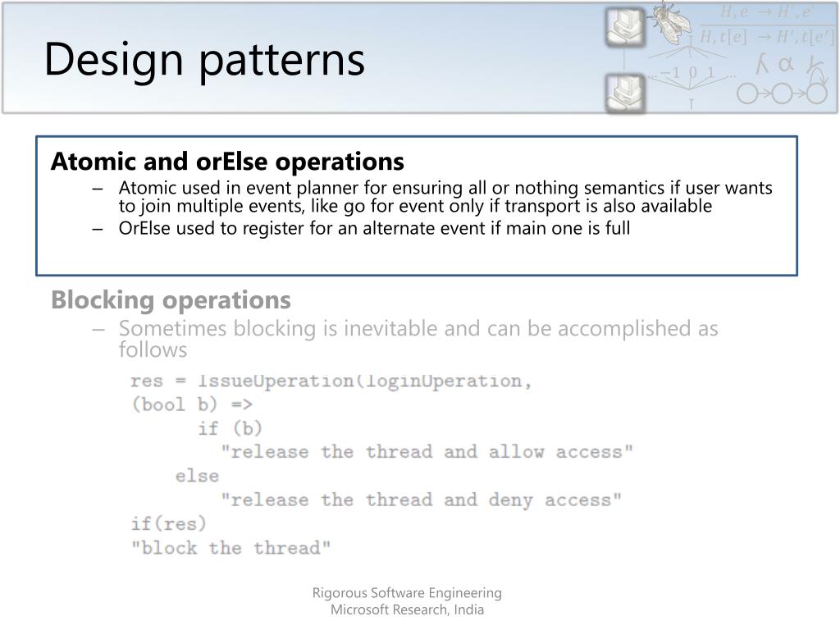Click the zero in the lattice diagram

693,73
